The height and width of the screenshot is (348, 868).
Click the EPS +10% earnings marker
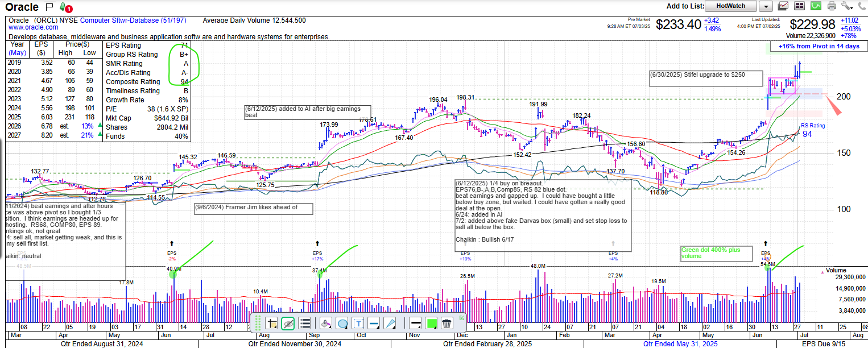465,255
